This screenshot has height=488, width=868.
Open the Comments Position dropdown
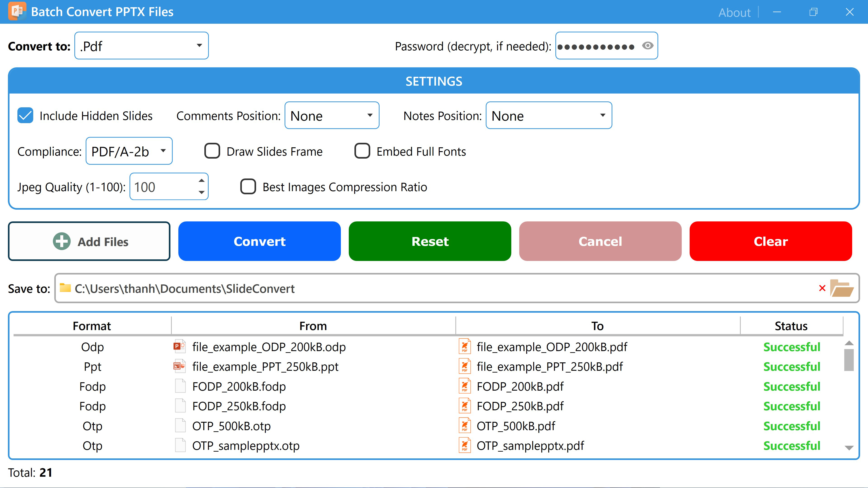pyautogui.click(x=332, y=115)
